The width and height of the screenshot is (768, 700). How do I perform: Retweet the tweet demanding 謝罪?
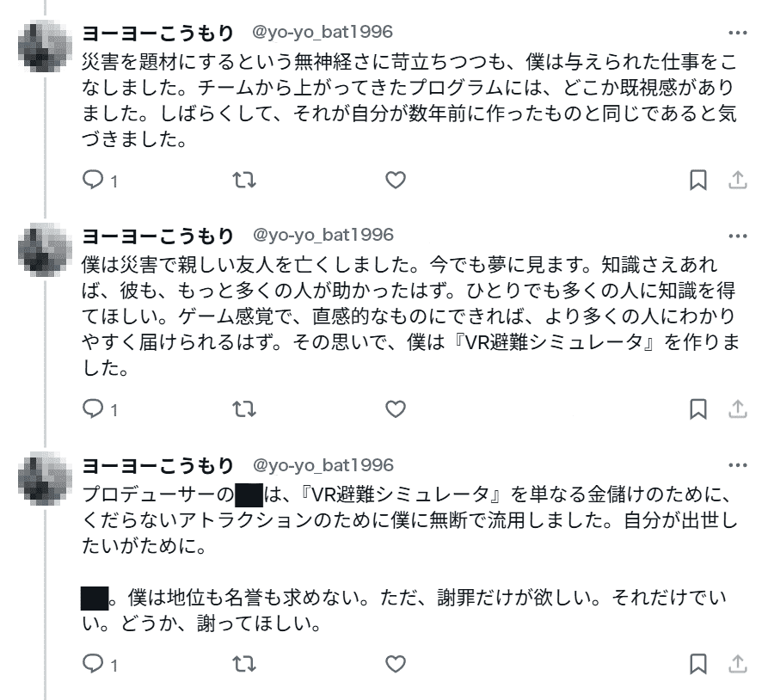coord(245,663)
